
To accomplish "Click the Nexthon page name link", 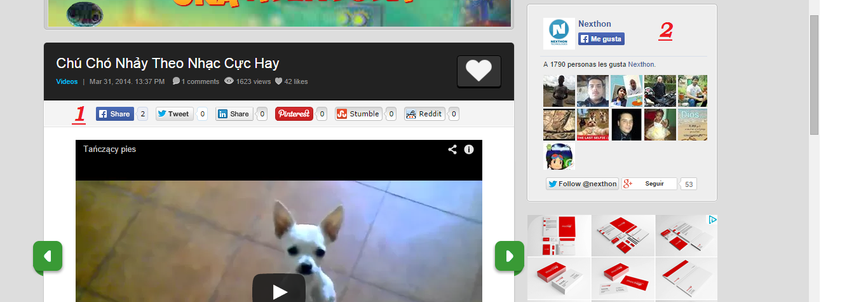I will coord(595,24).
